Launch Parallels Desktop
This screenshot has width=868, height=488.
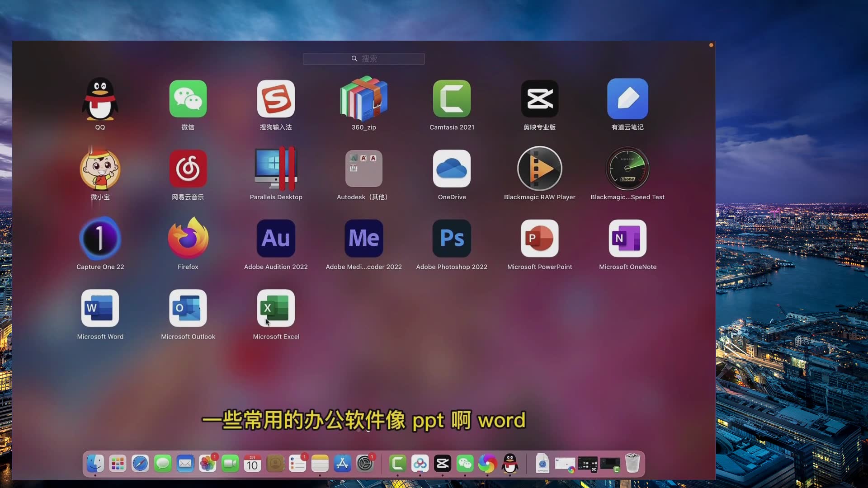(276, 169)
